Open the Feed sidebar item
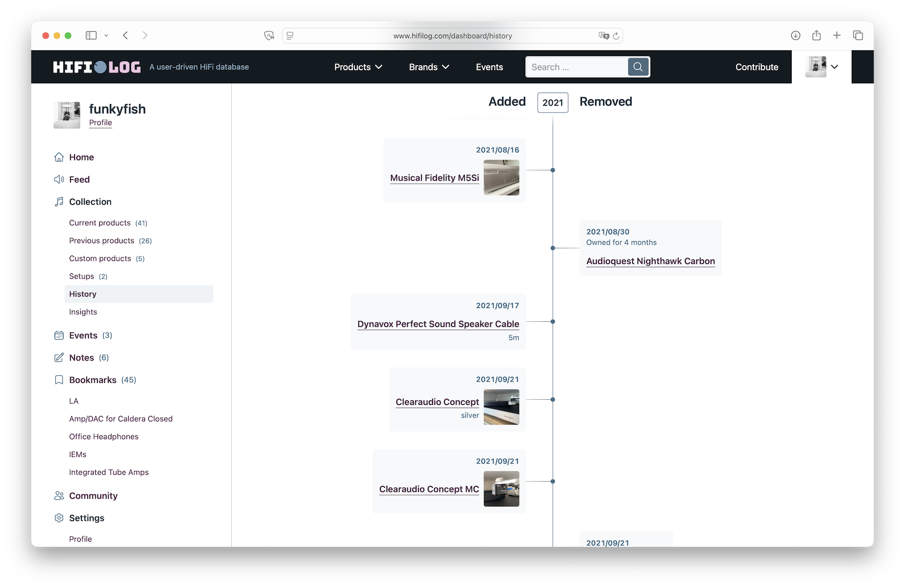The height and width of the screenshot is (588, 905). tap(79, 179)
